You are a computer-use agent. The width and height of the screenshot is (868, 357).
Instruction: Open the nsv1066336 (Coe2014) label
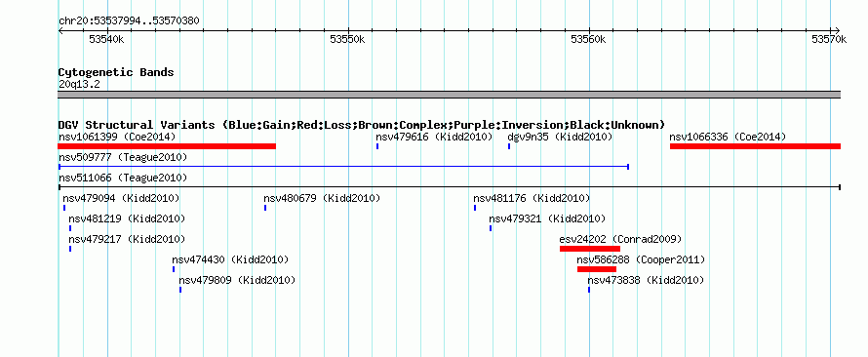click(x=728, y=137)
